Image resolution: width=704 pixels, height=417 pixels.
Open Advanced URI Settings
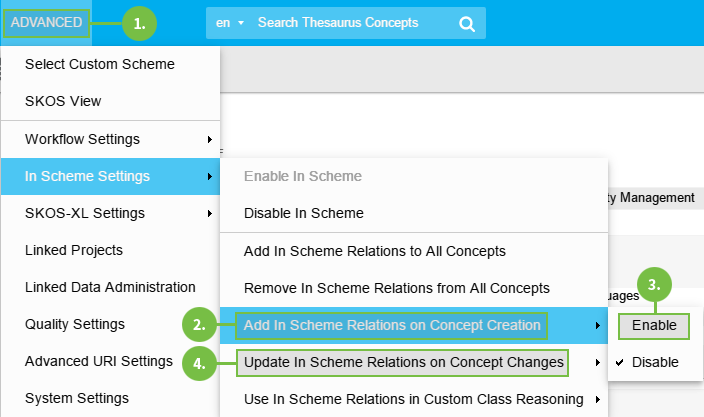point(99,361)
